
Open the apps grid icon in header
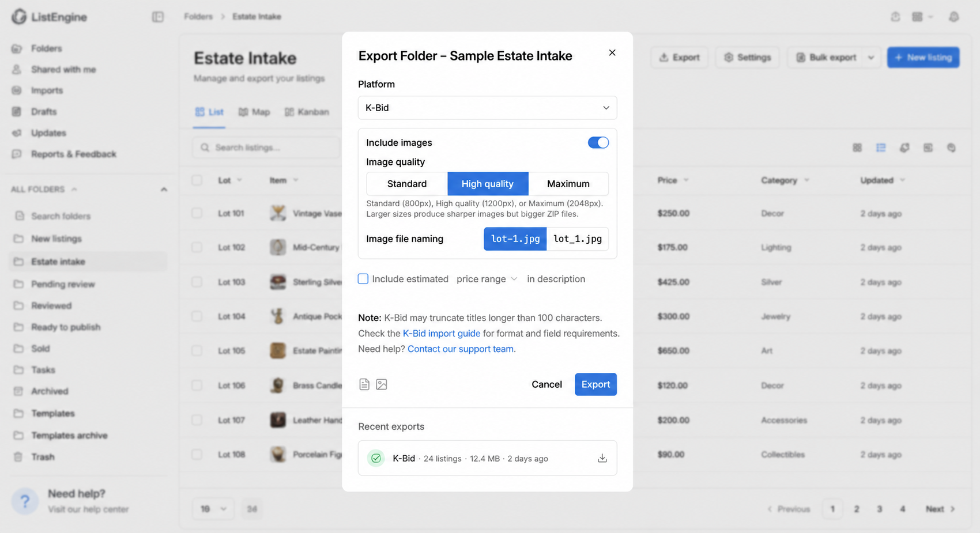[x=917, y=17]
